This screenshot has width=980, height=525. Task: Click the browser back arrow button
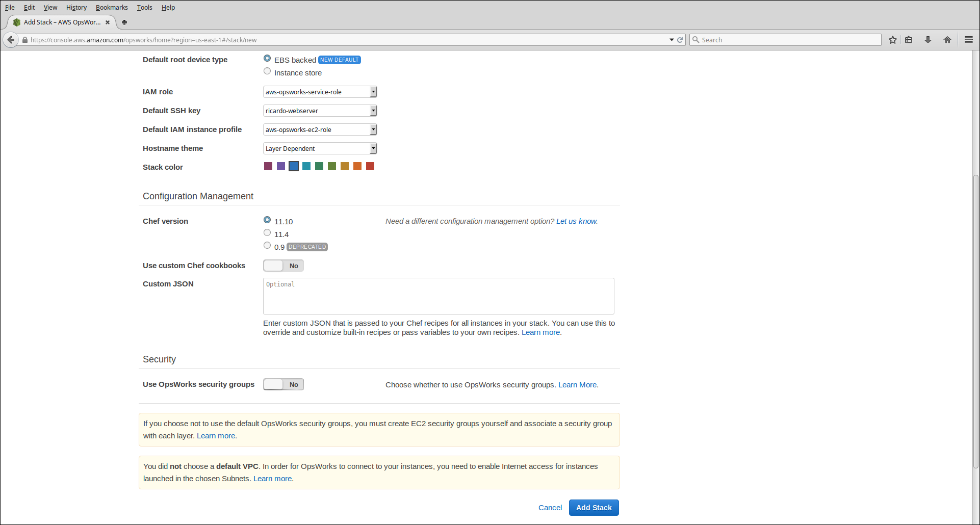point(11,40)
